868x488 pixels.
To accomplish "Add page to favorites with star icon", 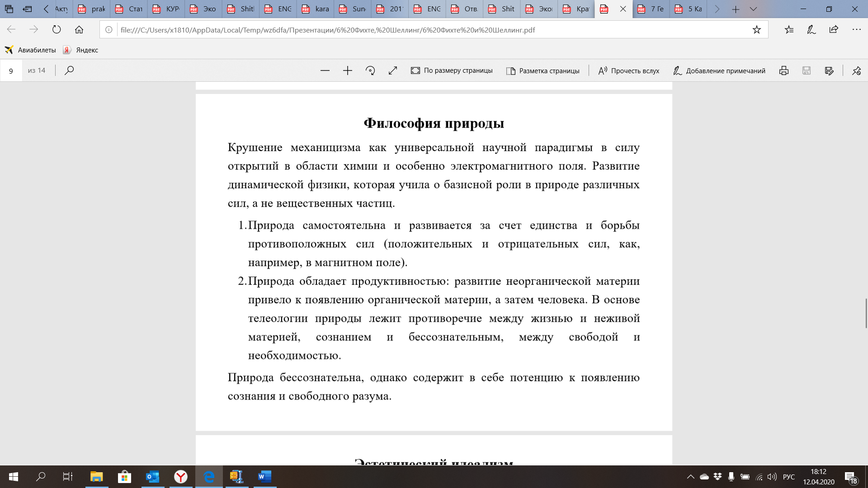I will (757, 30).
